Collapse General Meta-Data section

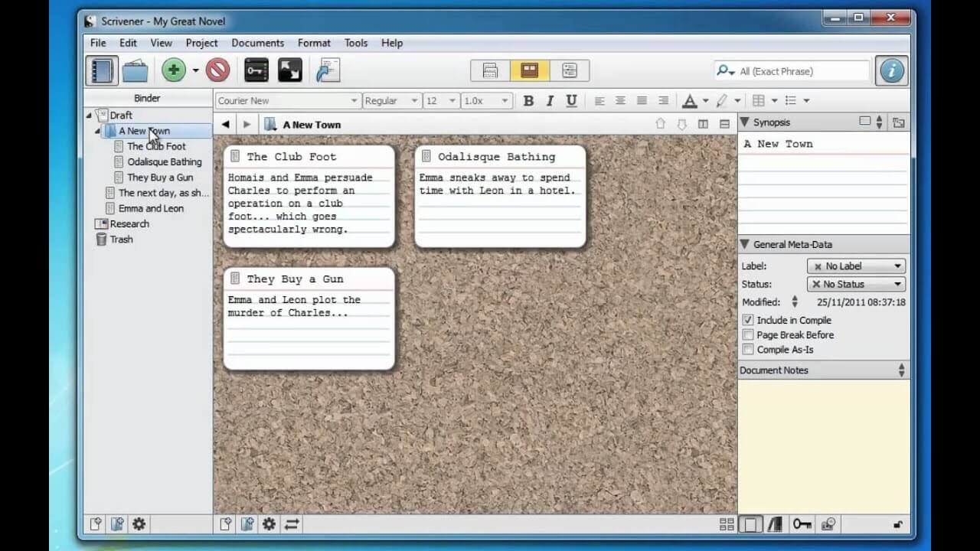pyautogui.click(x=744, y=245)
